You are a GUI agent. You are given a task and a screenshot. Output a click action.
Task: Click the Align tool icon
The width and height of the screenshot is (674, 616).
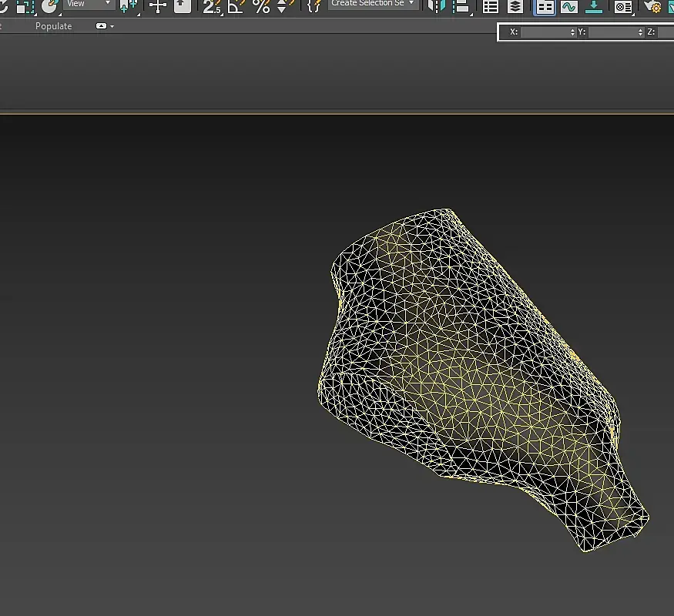coord(461,6)
